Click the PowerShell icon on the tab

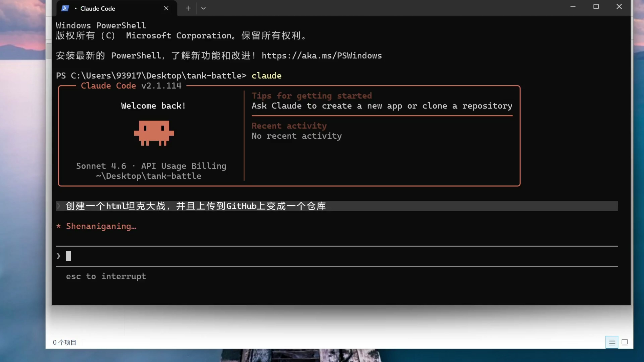pyautogui.click(x=65, y=8)
